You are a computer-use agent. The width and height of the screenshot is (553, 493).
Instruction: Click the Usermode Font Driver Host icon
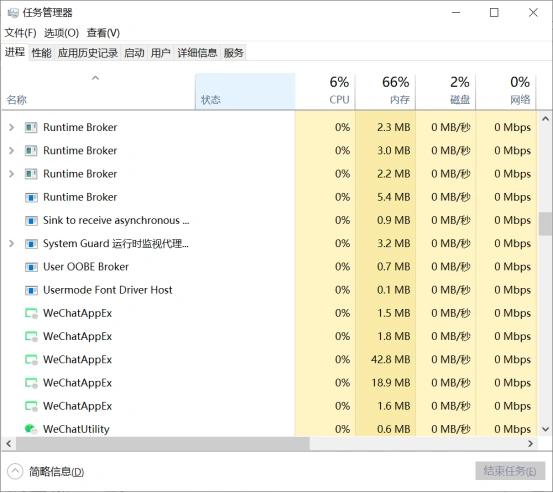31,290
